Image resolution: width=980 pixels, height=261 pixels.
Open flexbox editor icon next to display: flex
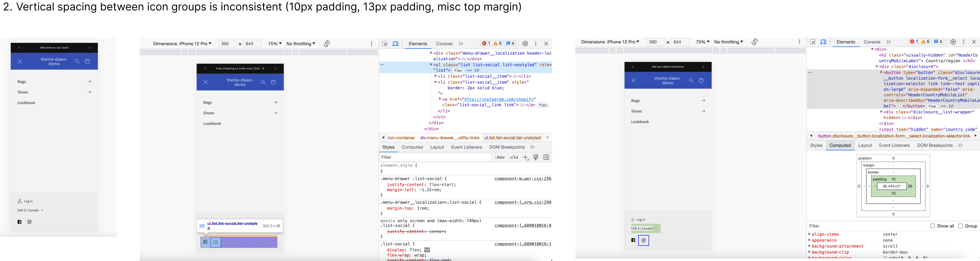tap(427, 250)
